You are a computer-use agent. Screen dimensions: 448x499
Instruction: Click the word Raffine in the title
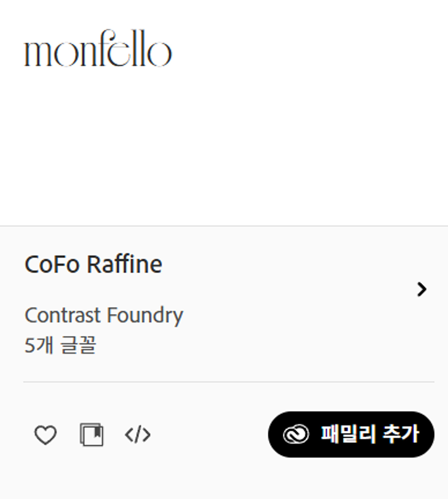(124, 264)
